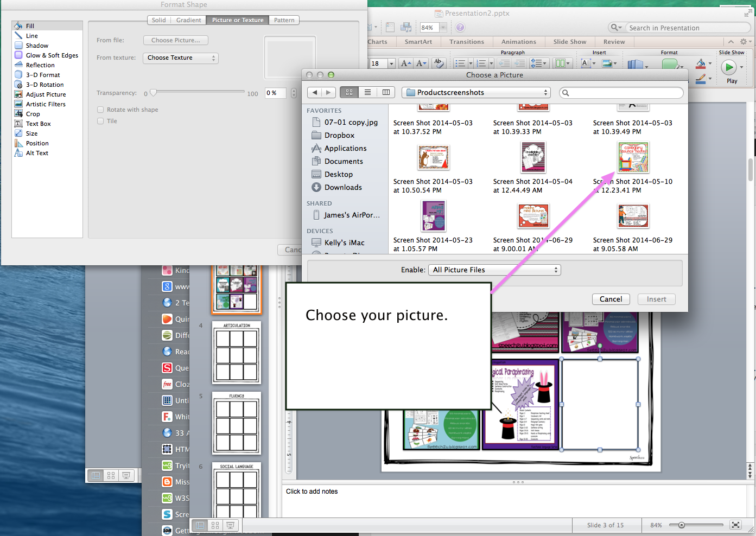Viewport: 756px width, 536px height.
Task: Click the Fit to Window icon in the status bar
Action: [x=735, y=525]
